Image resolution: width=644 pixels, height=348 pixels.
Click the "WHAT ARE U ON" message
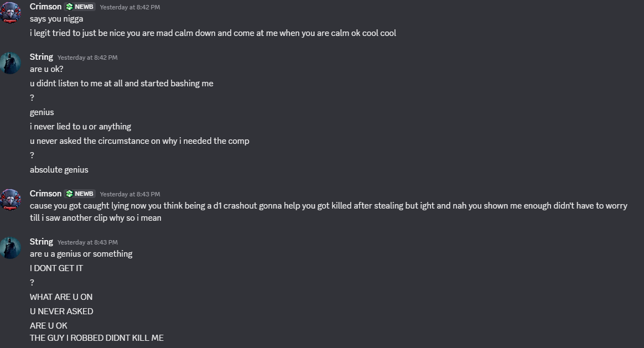click(61, 297)
